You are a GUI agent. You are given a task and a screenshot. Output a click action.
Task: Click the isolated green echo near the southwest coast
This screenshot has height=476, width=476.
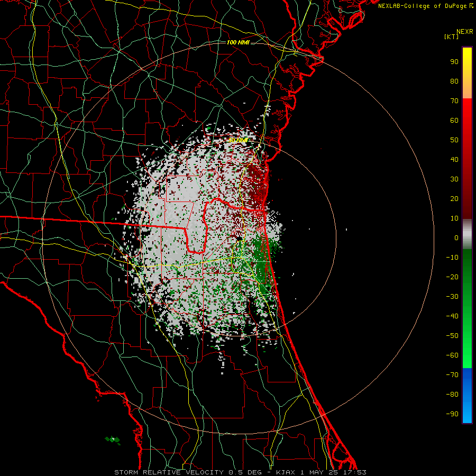(x=113, y=440)
